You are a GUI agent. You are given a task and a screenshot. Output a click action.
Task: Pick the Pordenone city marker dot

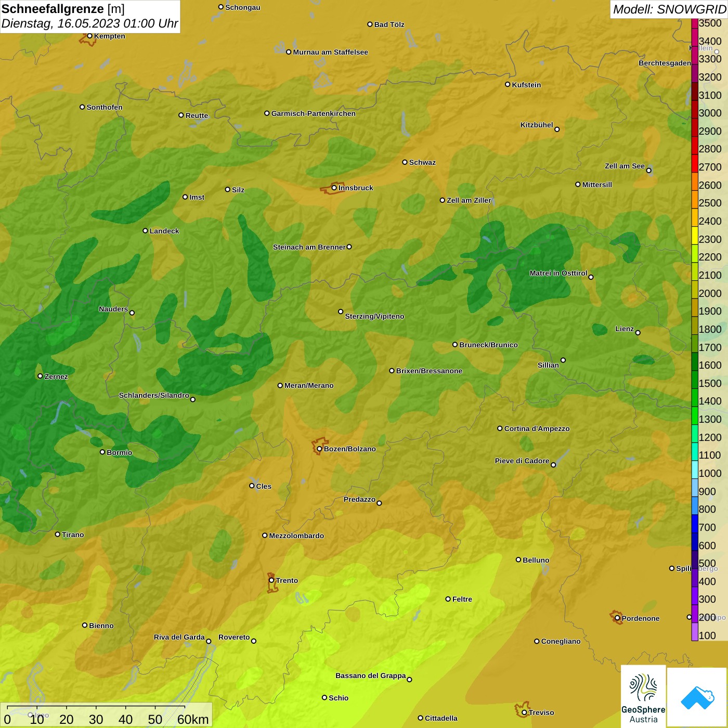[617, 618]
